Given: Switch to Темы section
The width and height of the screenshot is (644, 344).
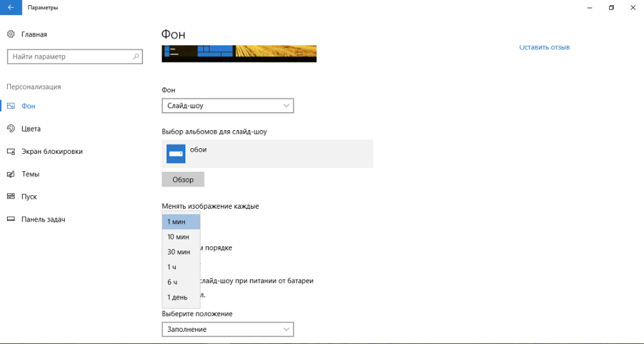Looking at the screenshot, I should [x=30, y=174].
